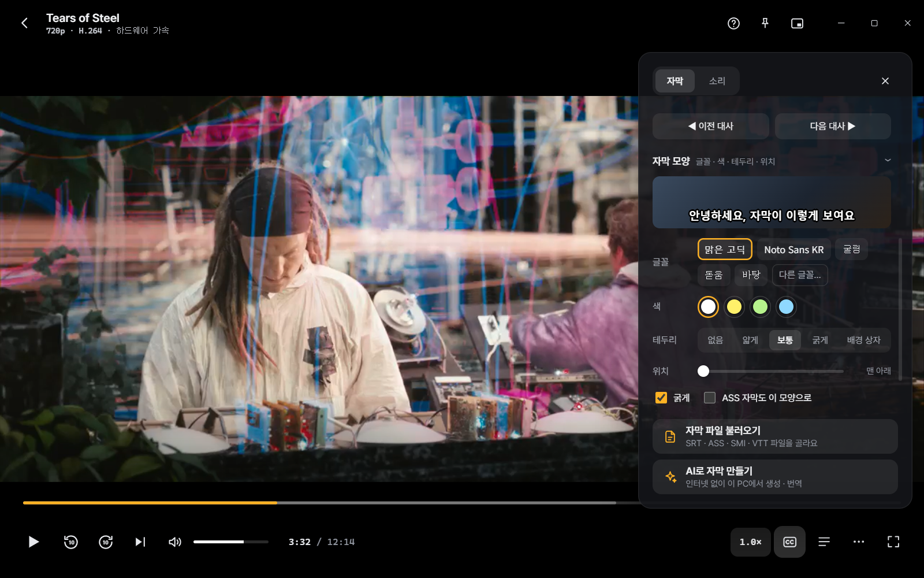Choose the light blue subtitle color
The image size is (924, 578).
pyautogui.click(x=786, y=307)
